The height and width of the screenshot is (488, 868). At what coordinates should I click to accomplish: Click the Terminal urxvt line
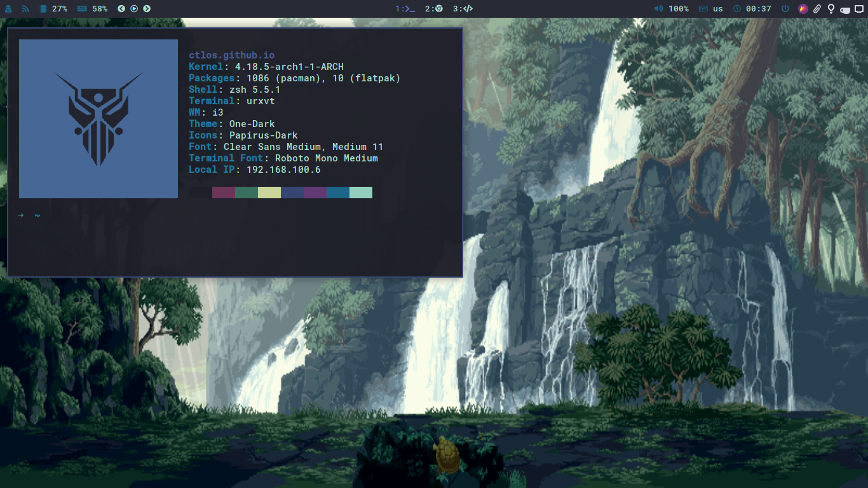[x=232, y=101]
